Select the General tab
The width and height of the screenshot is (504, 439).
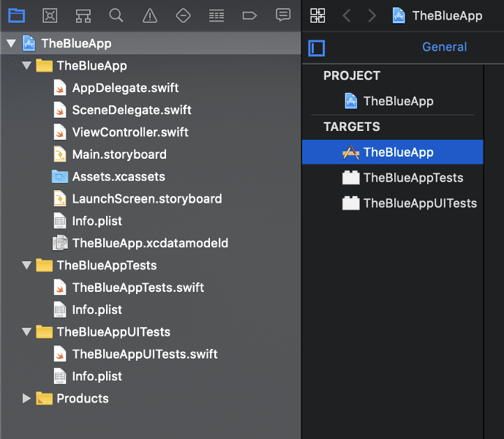(x=444, y=47)
